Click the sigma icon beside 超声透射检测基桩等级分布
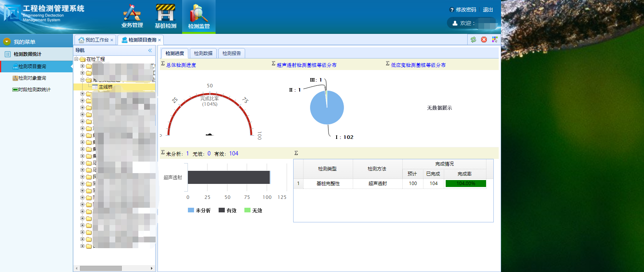This screenshot has width=644, height=272. coord(274,64)
